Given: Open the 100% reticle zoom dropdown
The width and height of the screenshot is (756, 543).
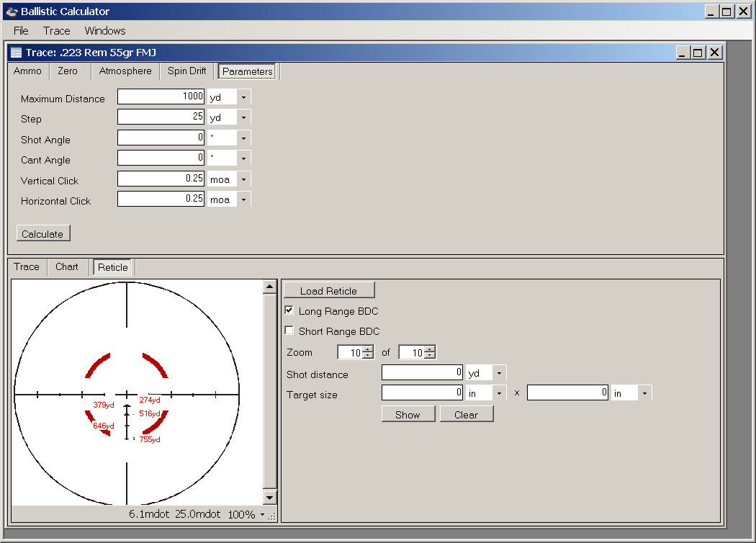Looking at the screenshot, I should pyautogui.click(x=262, y=515).
